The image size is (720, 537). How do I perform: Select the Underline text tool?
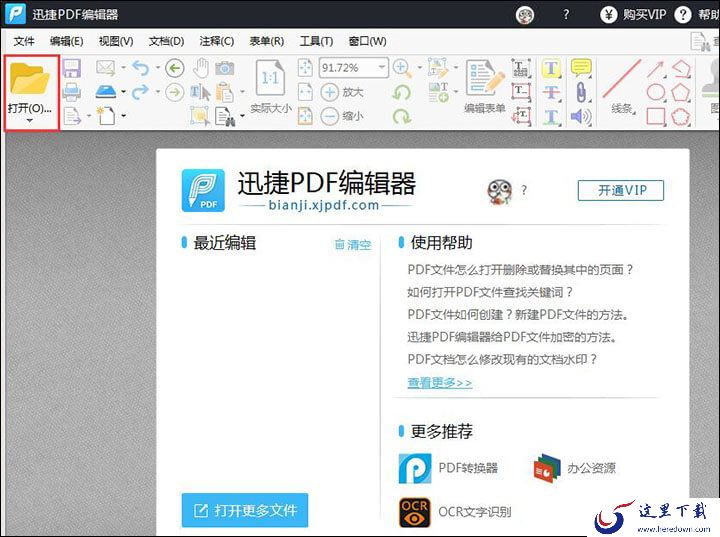tap(551, 116)
